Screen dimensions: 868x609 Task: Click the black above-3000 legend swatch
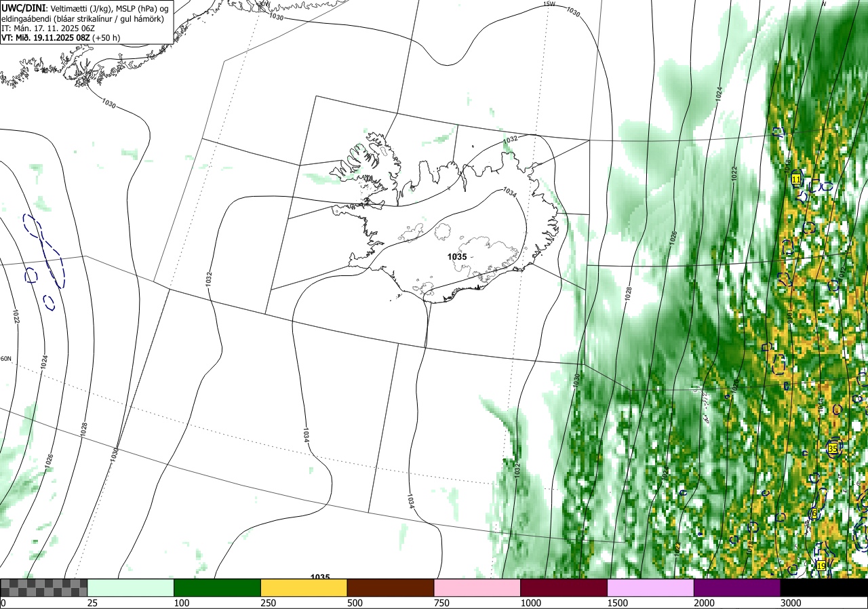click(x=824, y=587)
